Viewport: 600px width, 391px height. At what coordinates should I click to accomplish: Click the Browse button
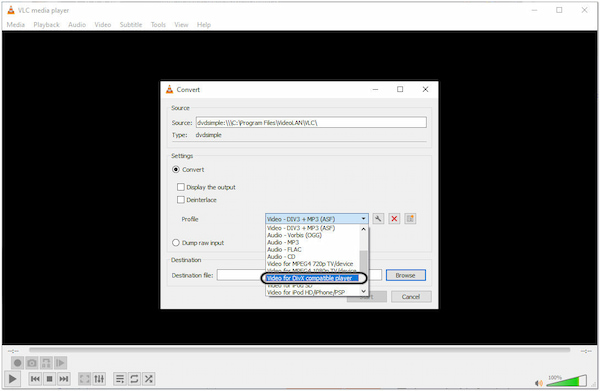point(406,275)
